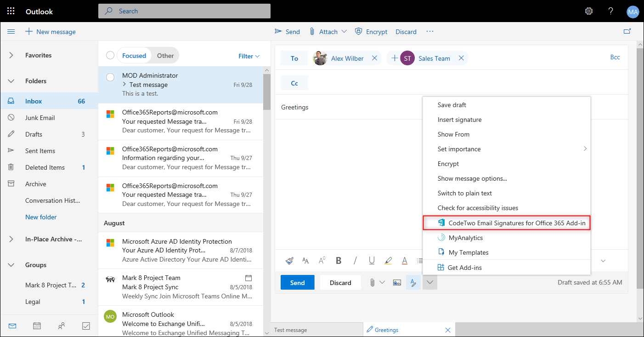Toggle the more options arrow button

(430, 283)
